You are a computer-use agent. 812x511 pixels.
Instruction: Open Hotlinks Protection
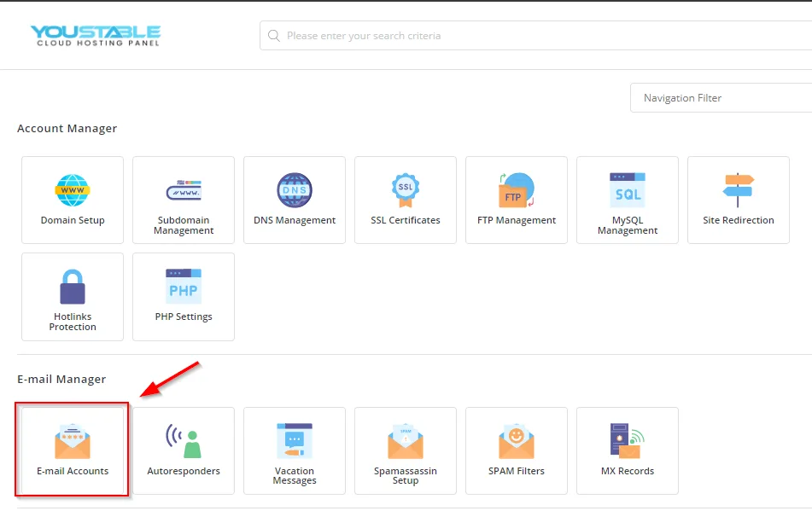(73, 297)
